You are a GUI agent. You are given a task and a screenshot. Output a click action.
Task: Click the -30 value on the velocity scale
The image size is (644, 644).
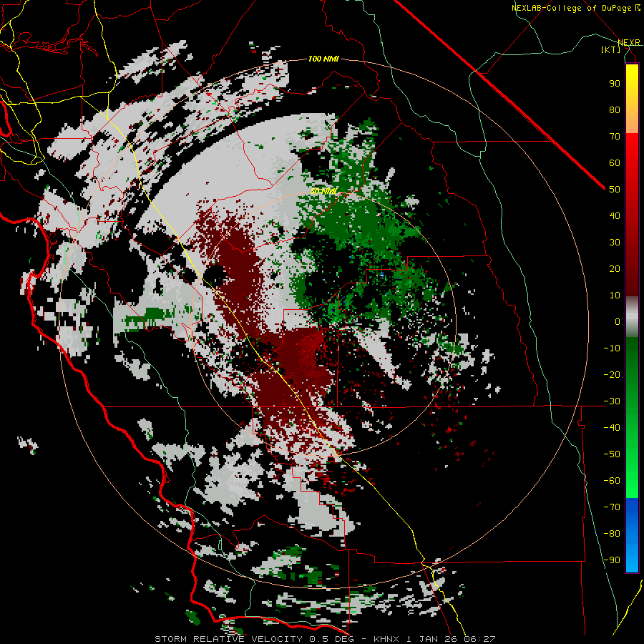tap(612, 401)
